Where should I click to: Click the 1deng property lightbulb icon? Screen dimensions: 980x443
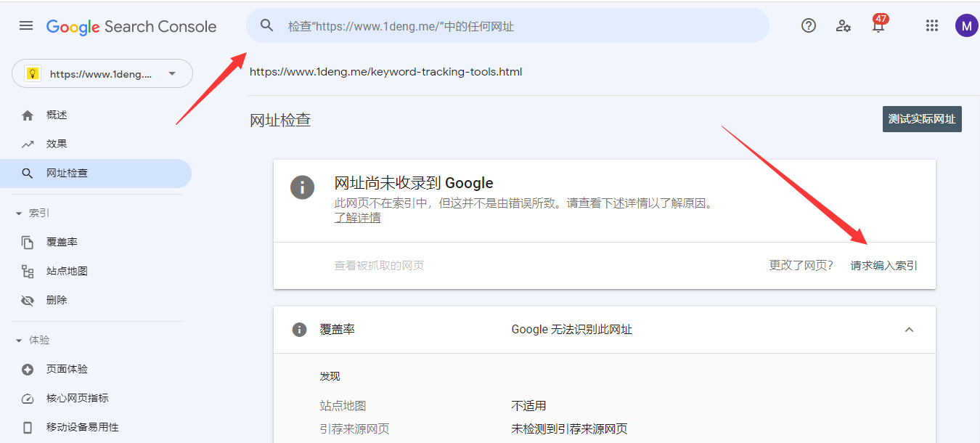click(x=32, y=73)
